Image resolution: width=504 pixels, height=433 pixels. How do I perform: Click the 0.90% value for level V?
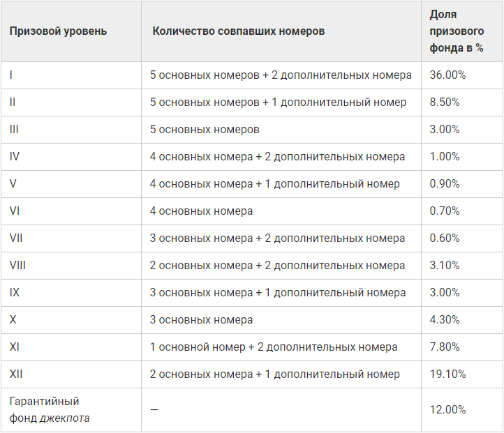[x=445, y=183]
